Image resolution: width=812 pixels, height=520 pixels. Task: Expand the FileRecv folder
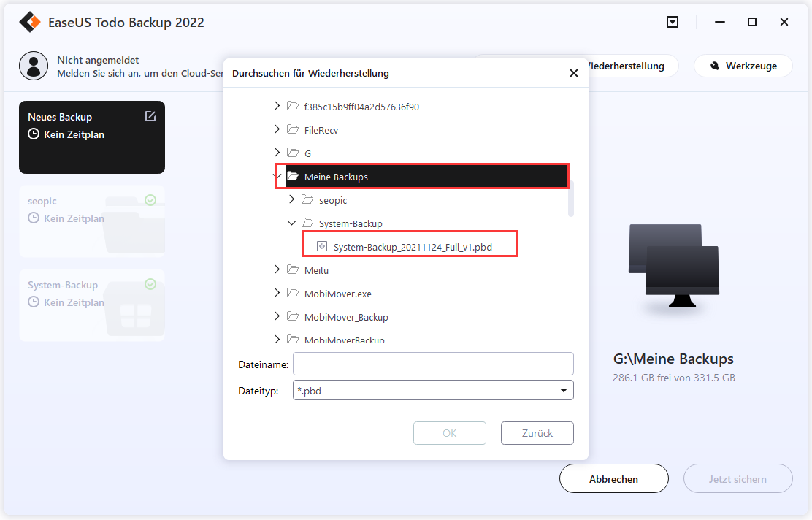(x=277, y=129)
